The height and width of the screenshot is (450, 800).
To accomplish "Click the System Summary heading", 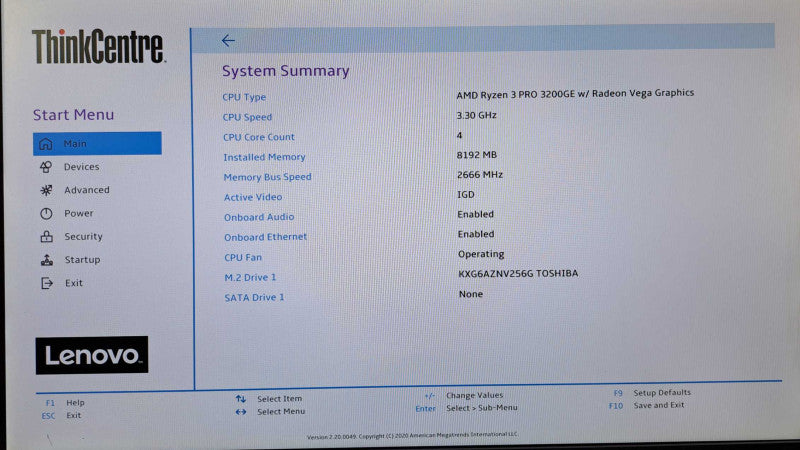I will 286,70.
